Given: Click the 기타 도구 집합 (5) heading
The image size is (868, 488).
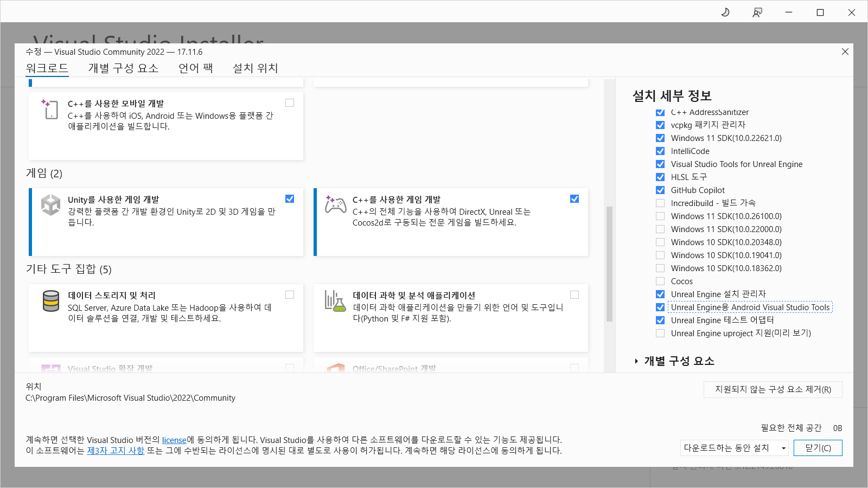Looking at the screenshot, I should 69,269.
